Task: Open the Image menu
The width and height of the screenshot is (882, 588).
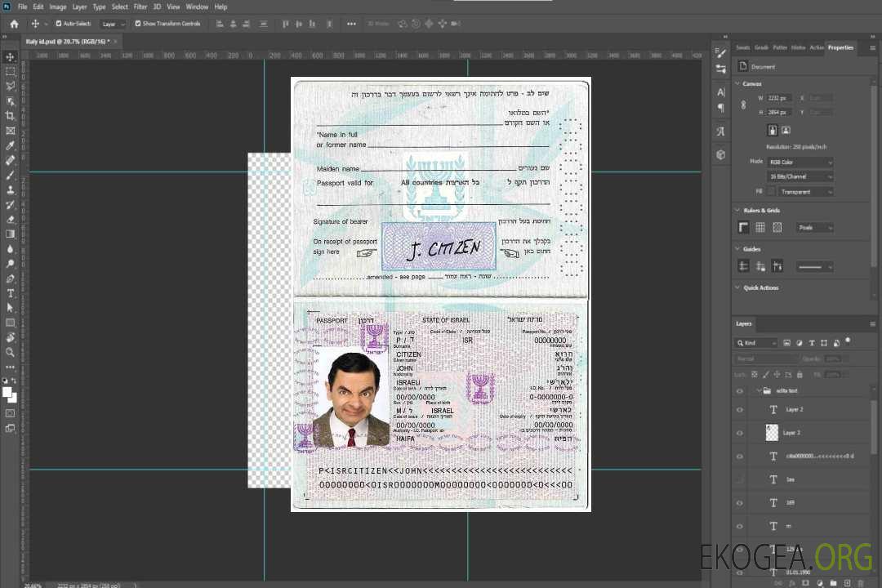Action: (58, 7)
